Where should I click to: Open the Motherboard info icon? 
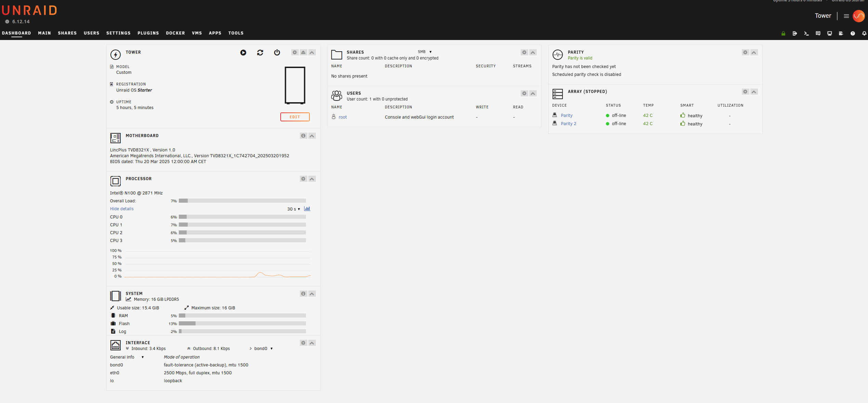click(x=303, y=136)
